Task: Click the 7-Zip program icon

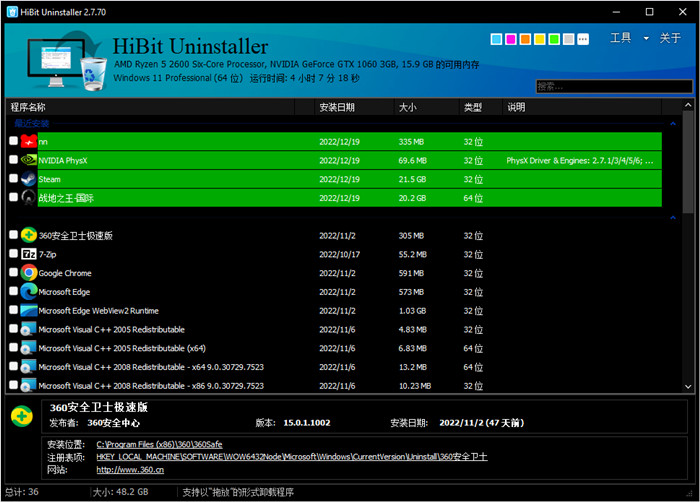Action: point(29,254)
